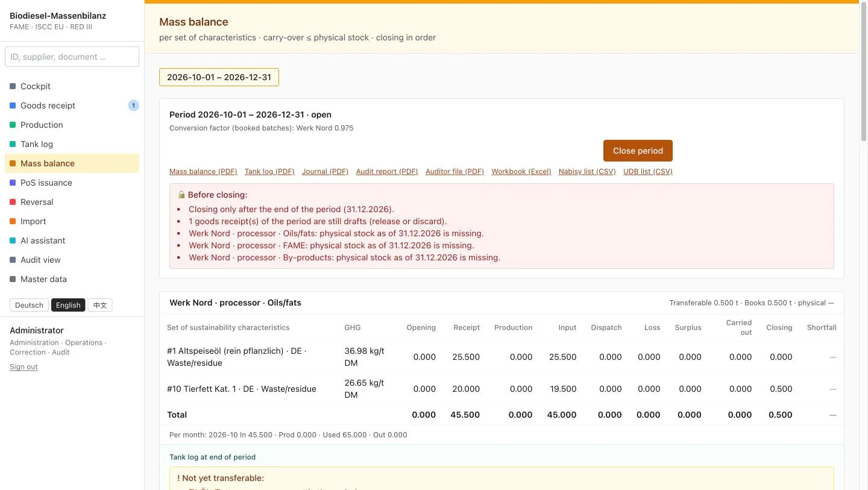Select period 2026-10-01 – 2026-12-31 chip
868x490 pixels.
coord(219,77)
